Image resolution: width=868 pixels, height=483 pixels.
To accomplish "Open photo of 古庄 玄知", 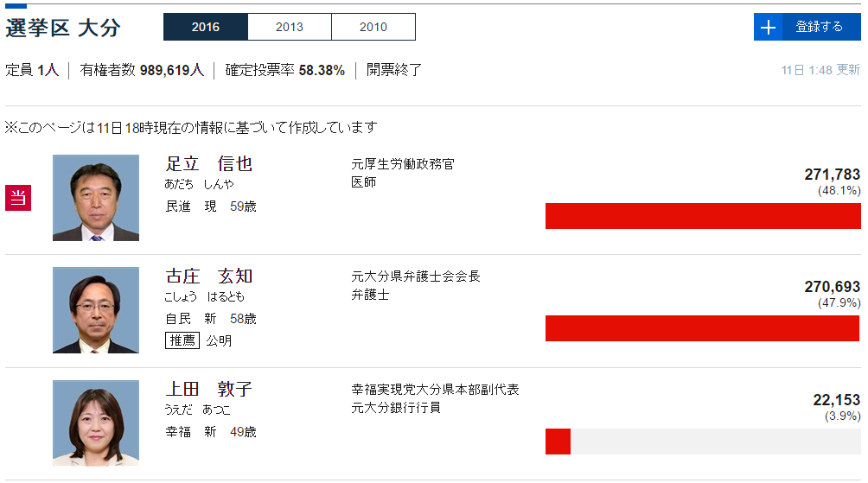I will click(x=96, y=310).
